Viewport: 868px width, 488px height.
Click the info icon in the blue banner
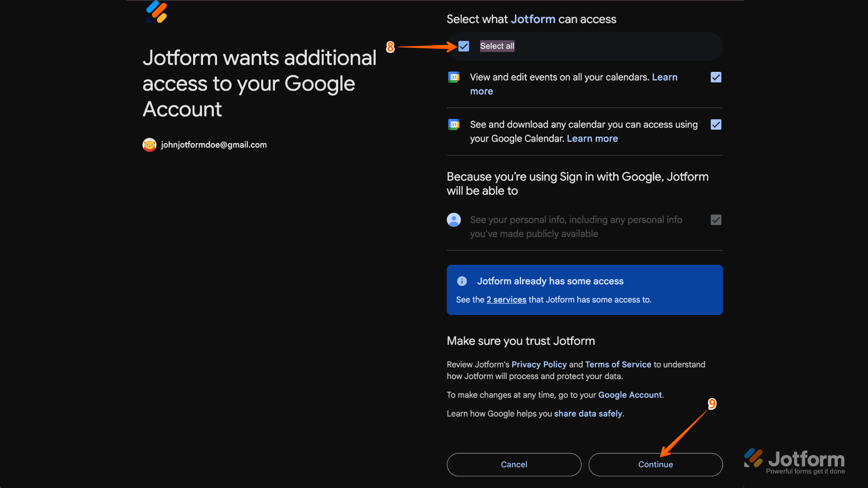pyautogui.click(x=462, y=281)
